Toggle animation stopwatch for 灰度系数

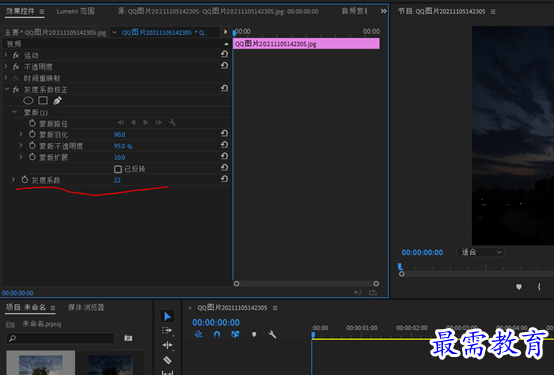[x=24, y=180]
